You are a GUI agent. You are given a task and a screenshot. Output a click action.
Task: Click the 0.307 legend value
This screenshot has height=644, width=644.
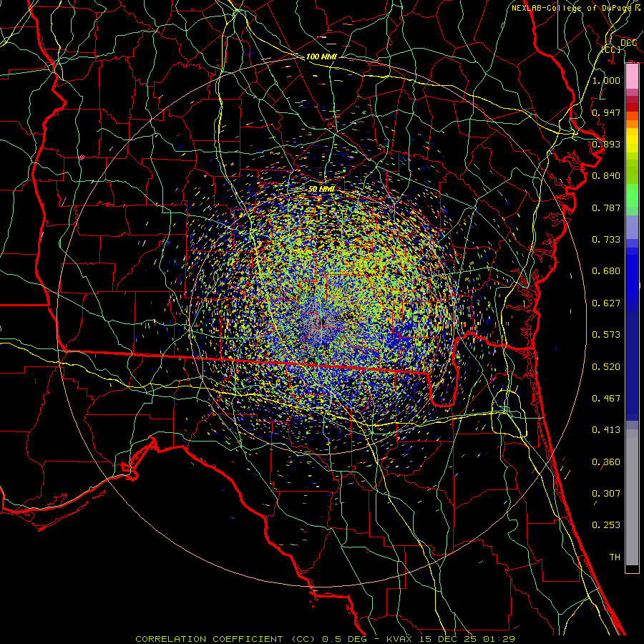[606, 494]
